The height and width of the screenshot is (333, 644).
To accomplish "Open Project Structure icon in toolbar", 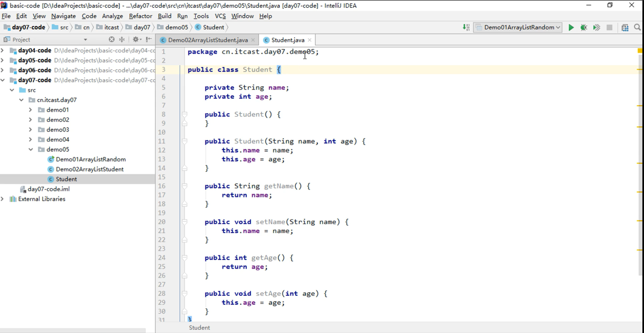I will coord(625,27).
